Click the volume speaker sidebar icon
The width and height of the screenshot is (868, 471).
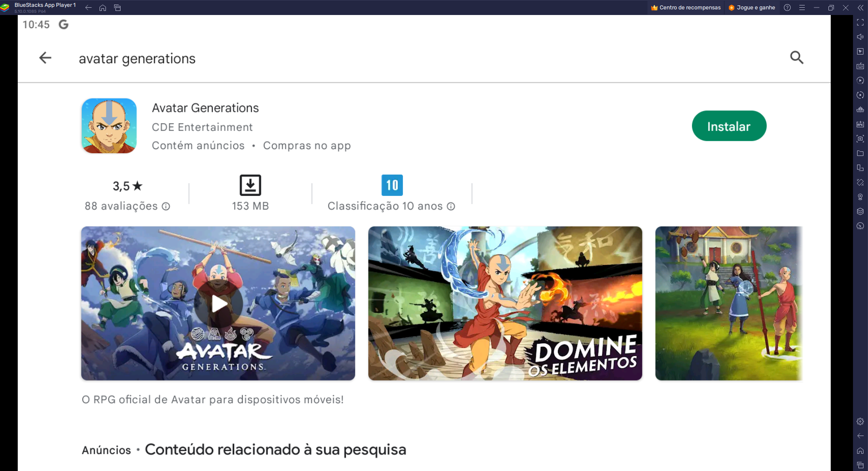860,37
